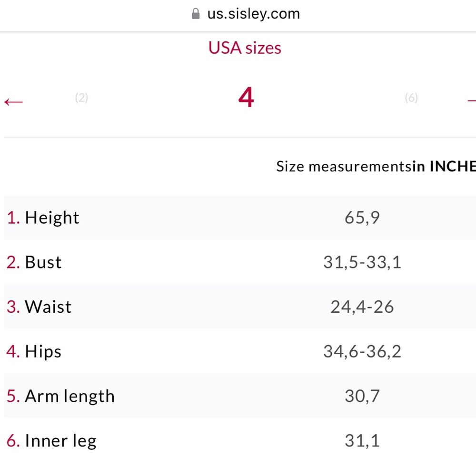This screenshot has height=476, width=476.
Task: Select size (6) in the carousel
Action: [411, 98]
